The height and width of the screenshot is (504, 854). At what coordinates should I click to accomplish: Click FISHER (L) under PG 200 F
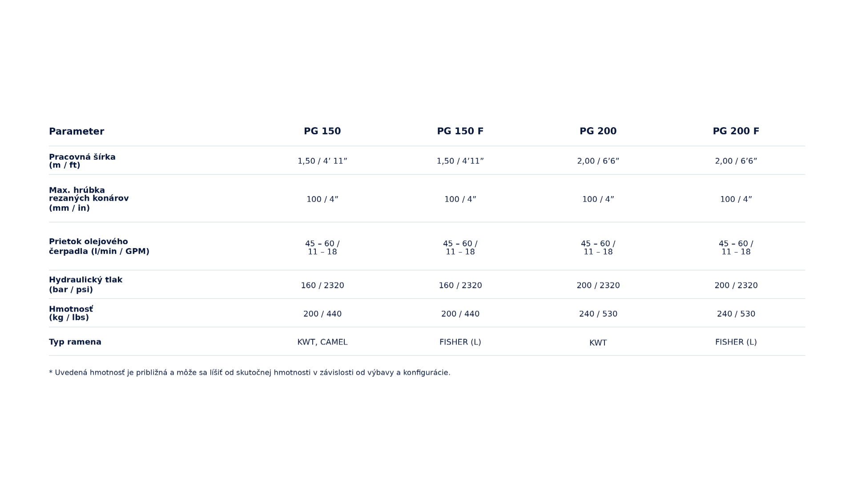(736, 342)
